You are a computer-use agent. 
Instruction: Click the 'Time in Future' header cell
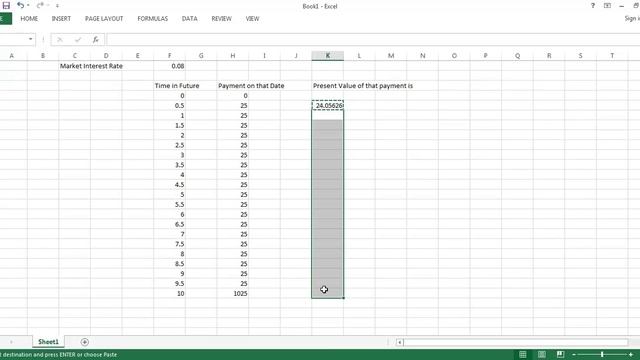(177, 86)
